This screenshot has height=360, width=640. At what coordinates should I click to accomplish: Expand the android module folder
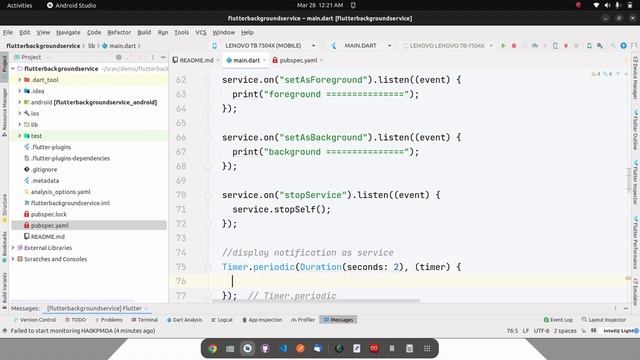coord(19,102)
